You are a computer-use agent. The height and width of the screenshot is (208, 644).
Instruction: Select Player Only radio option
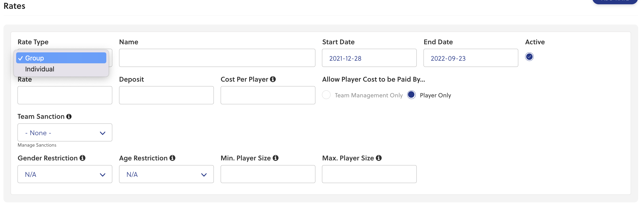pos(411,95)
